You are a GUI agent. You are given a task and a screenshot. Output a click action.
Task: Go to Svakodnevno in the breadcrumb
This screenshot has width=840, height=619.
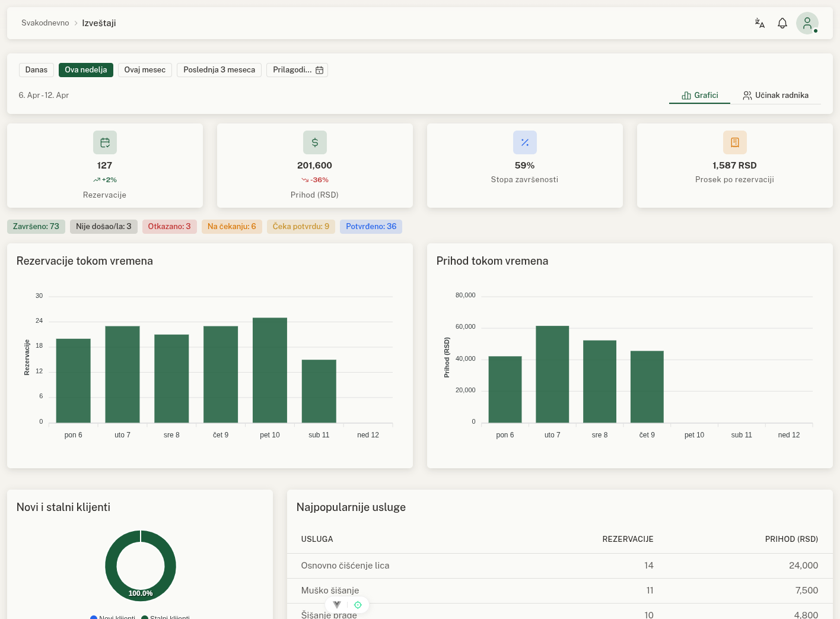coord(45,23)
